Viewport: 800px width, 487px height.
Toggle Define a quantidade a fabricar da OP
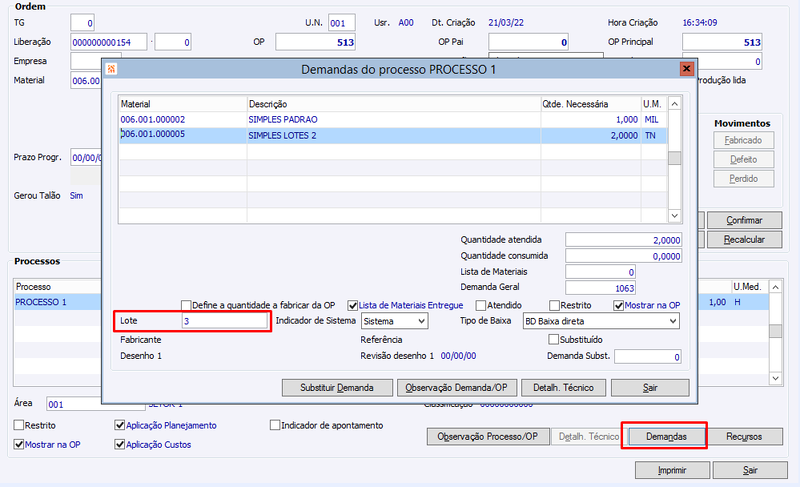[186, 305]
